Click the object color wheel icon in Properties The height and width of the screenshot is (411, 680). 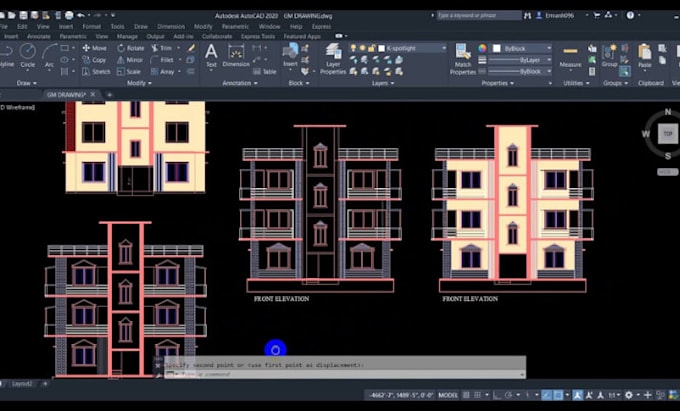point(482,48)
